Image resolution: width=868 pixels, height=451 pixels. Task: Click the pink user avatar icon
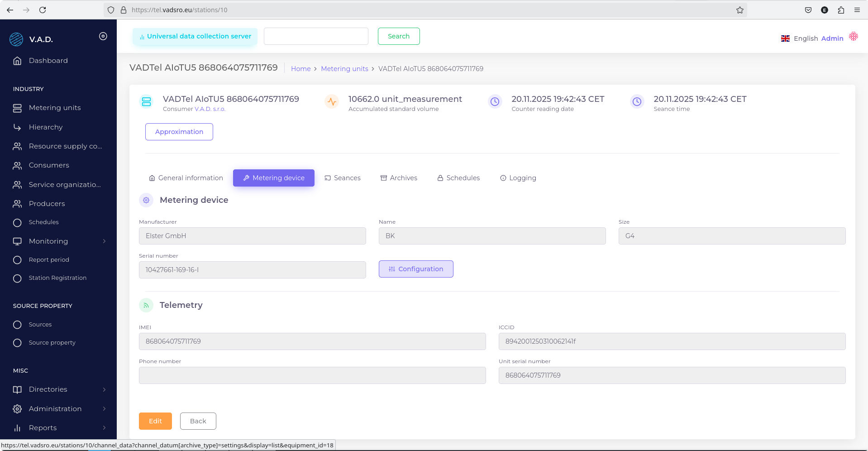point(853,37)
